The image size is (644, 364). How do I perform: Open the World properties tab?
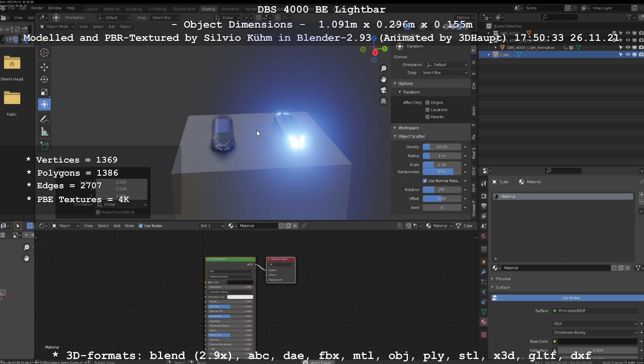click(x=484, y=236)
